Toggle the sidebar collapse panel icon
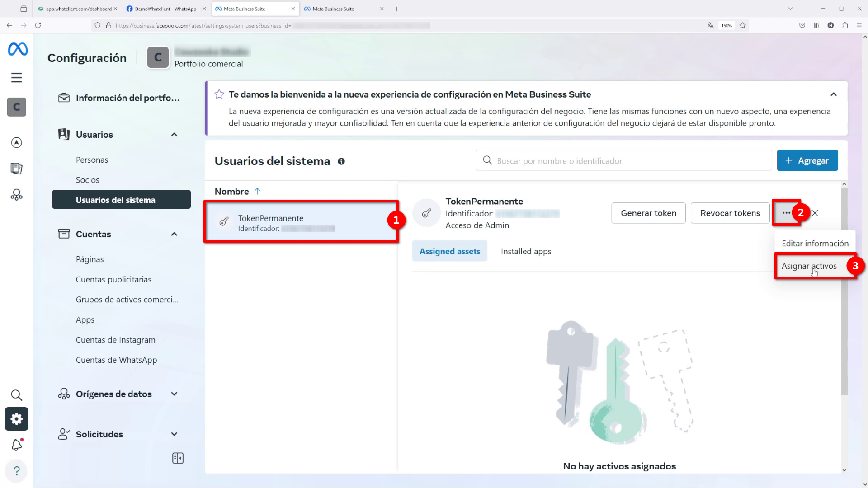 pos(178,458)
